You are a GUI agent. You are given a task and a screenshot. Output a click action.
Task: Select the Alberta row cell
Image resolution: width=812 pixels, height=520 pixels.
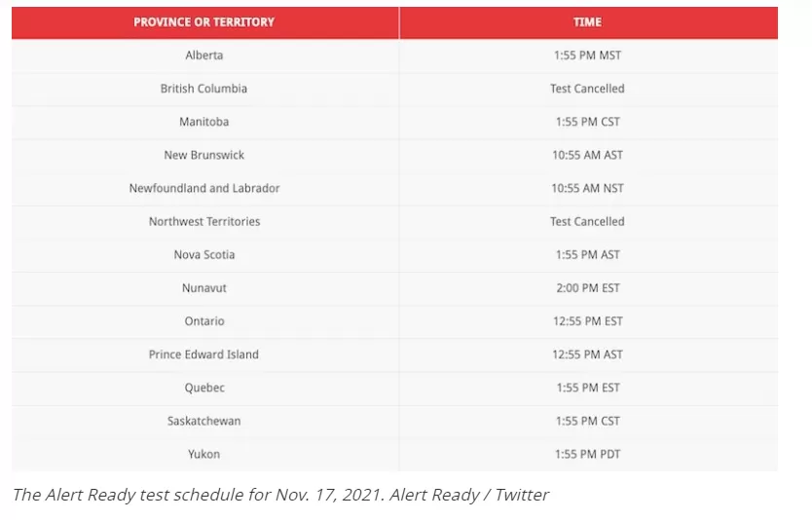click(x=204, y=56)
